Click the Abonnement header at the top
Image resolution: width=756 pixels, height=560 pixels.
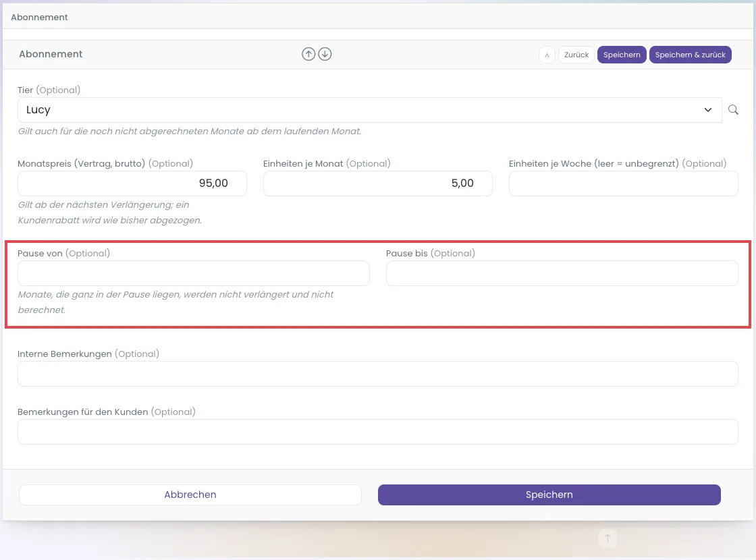coord(39,18)
